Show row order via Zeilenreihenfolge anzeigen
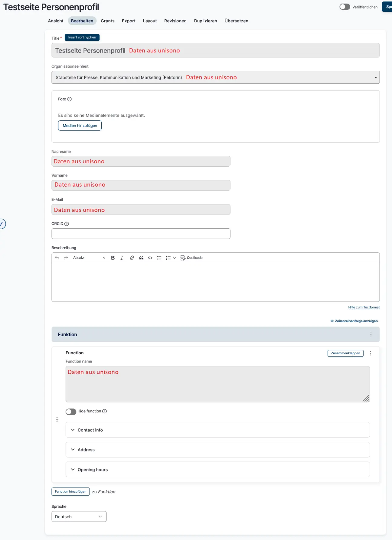The width and height of the screenshot is (392, 540). pos(354,321)
